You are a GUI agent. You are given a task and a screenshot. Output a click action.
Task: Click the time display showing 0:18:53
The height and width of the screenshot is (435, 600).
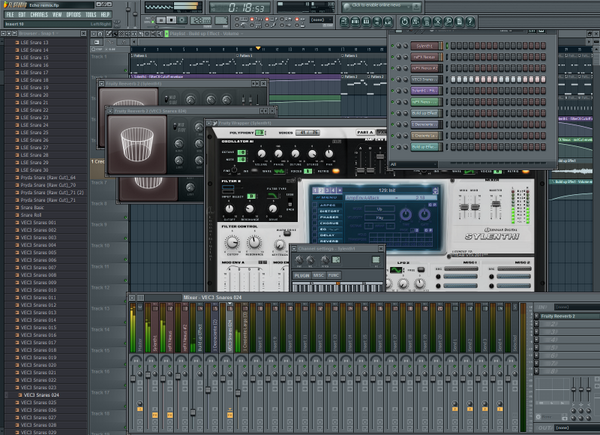click(240, 8)
